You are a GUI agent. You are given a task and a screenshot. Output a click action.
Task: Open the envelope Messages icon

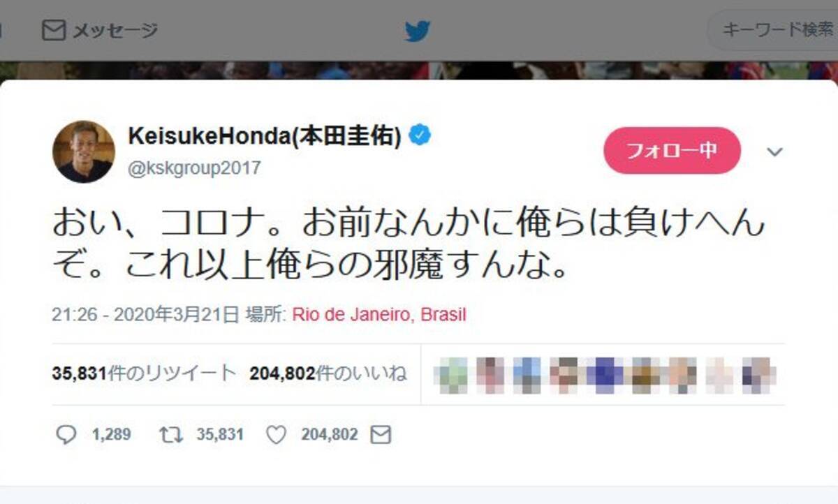pyautogui.click(x=54, y=31)
